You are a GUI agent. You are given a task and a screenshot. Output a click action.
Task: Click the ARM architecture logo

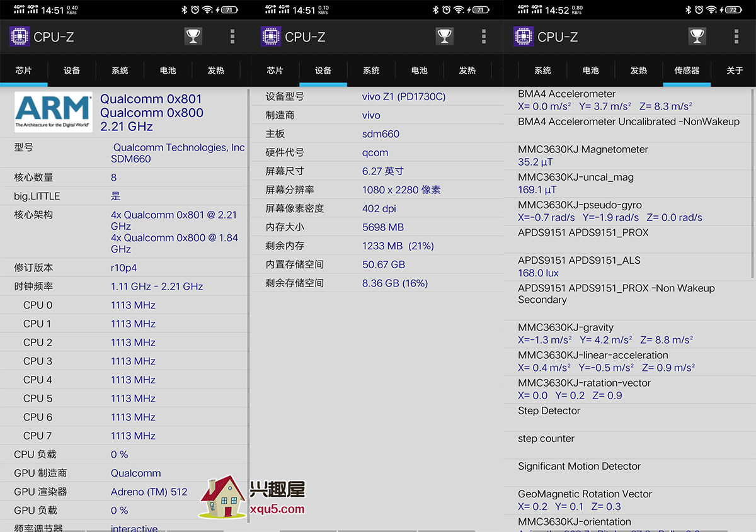coord(53,112)
